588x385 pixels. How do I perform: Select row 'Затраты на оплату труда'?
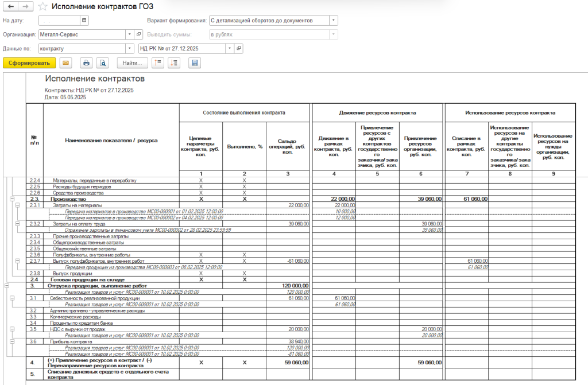[79, 224]
